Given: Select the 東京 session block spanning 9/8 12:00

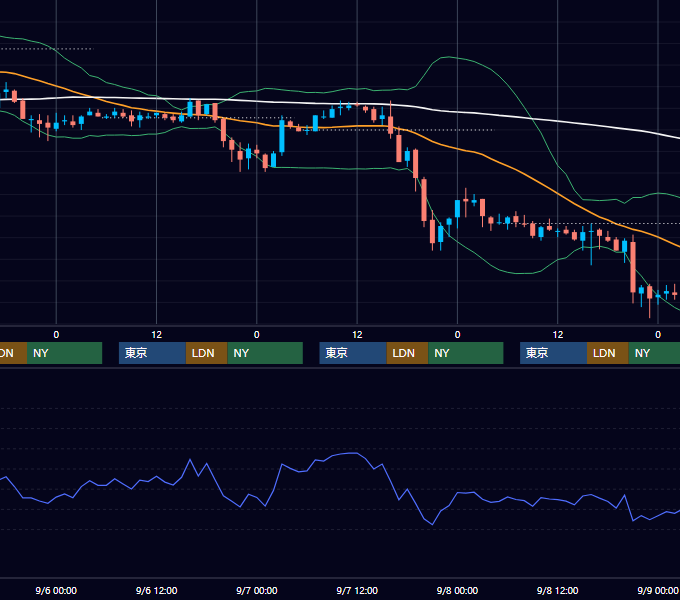Looking at the screenshot, I should pos(553,353).
